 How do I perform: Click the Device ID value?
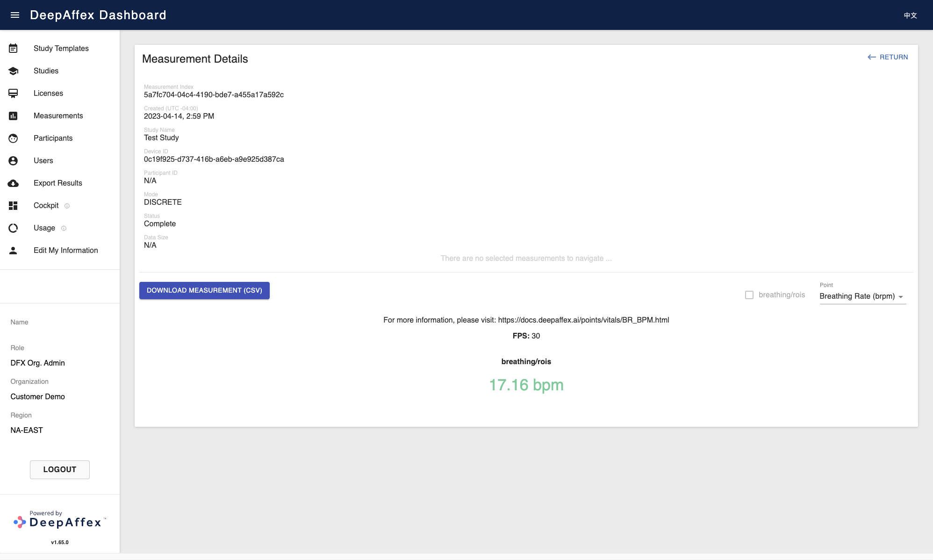214,159
